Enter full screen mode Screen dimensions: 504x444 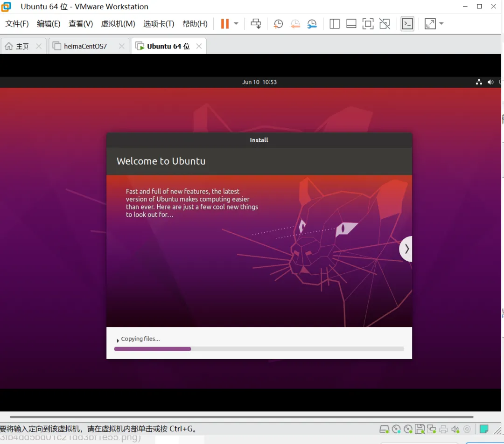click(368, 24)
